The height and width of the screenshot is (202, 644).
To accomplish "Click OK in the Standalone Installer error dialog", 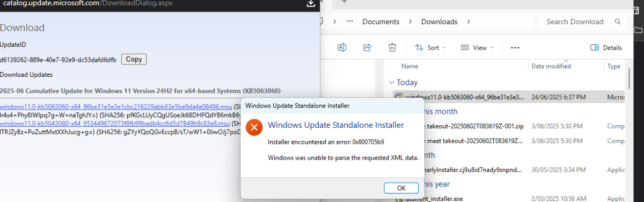I will point(401,188).
